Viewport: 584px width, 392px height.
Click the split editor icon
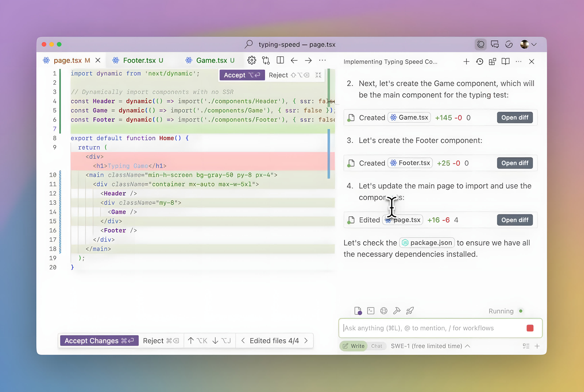pyautogui.click(x=280, y=60)
